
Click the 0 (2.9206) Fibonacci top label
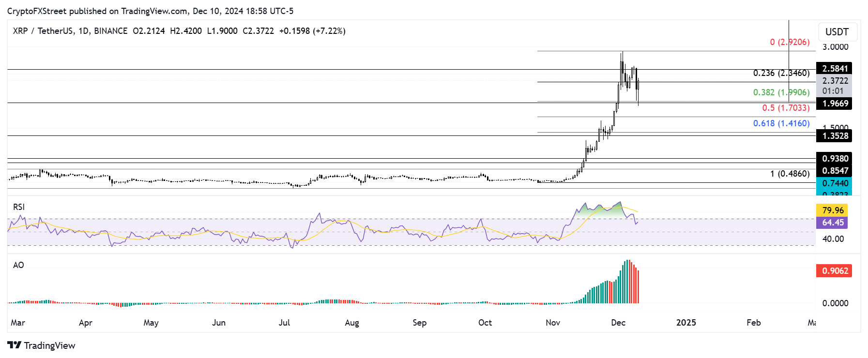click(x=789, y=42)
